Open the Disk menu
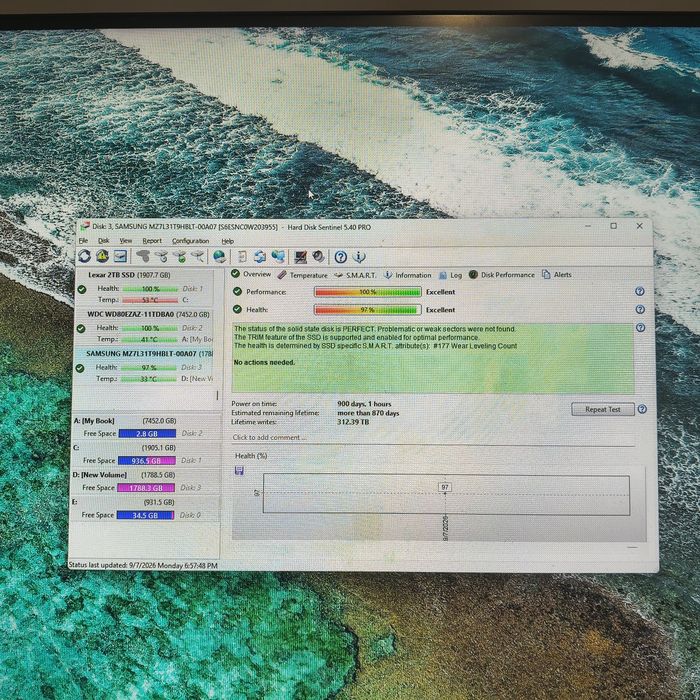700x700 pixels. 104,241
